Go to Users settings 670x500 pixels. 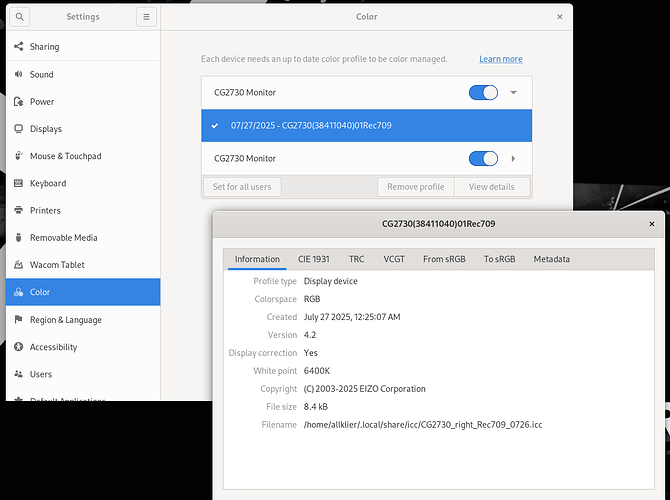click(83, 374)
